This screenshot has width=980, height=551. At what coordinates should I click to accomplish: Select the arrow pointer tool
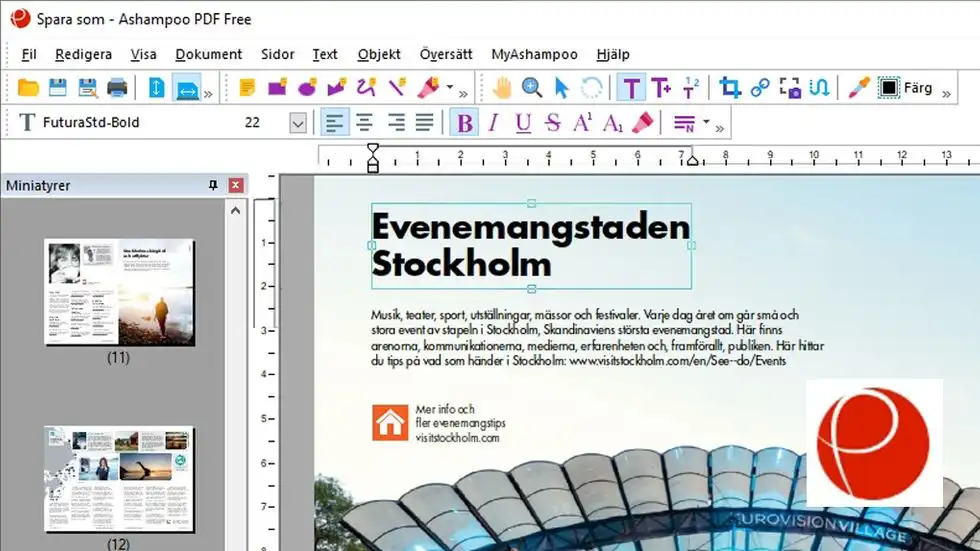(x=561, y=88)
